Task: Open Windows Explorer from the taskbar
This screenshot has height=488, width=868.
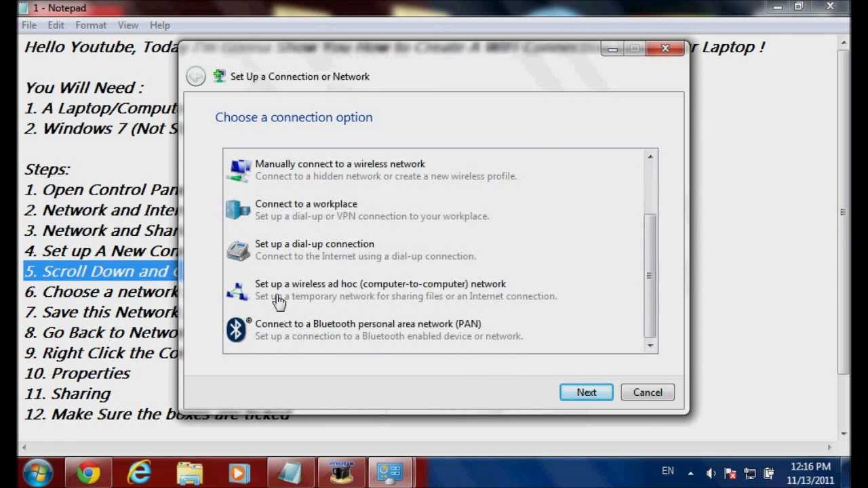Action: (189, 472)
